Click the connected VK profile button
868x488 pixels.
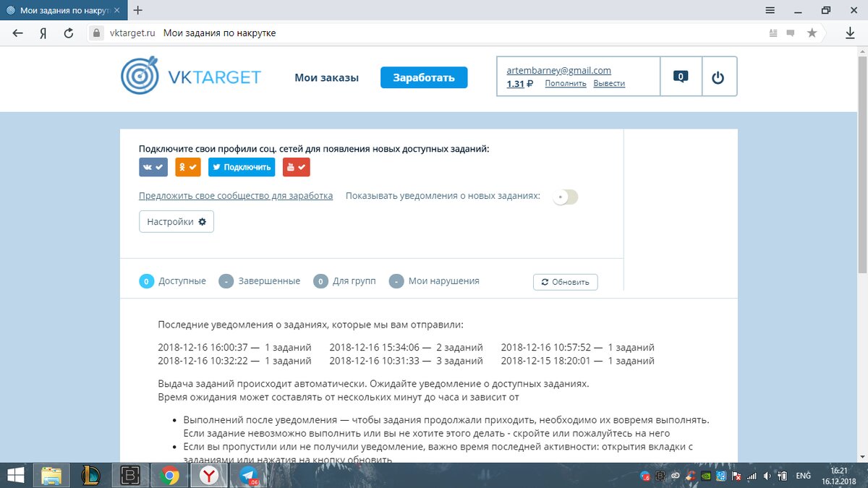click(153, 167)
